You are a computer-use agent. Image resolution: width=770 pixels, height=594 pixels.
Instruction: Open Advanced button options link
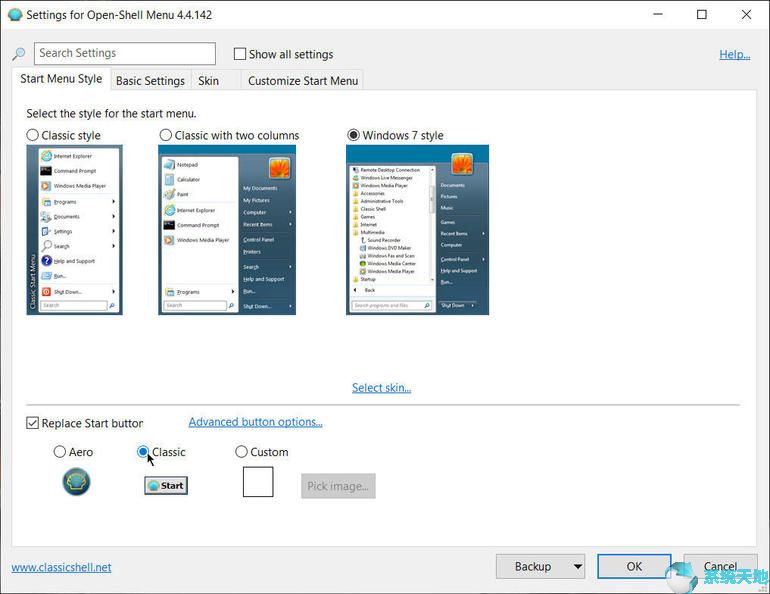click(x=255, y=422)
